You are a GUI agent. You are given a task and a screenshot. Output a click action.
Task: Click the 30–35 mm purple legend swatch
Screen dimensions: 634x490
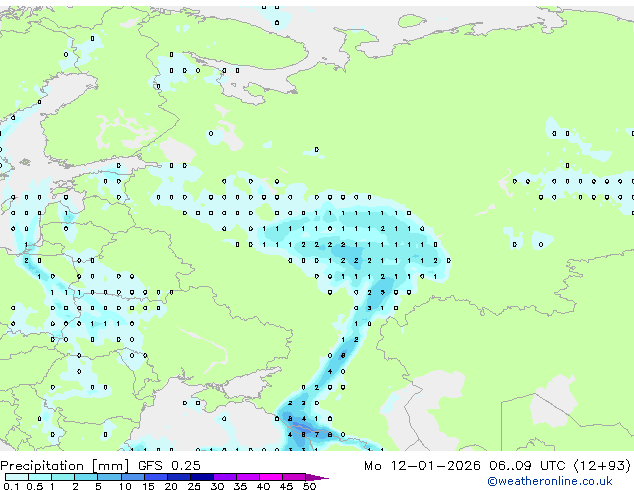pos(225,477)
